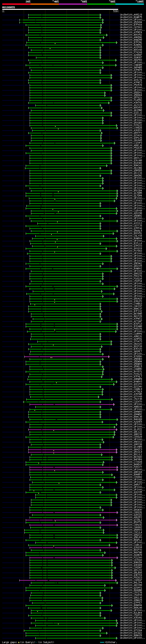Select hit label UniRef100_C6TK03
This screenshot has width=146, height=644.
tap(131, 560)
